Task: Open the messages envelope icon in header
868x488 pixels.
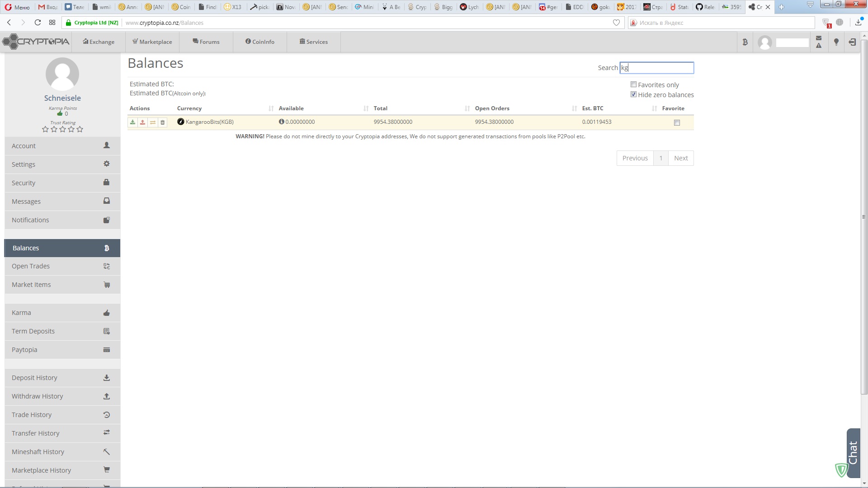Action: point(819,38)
